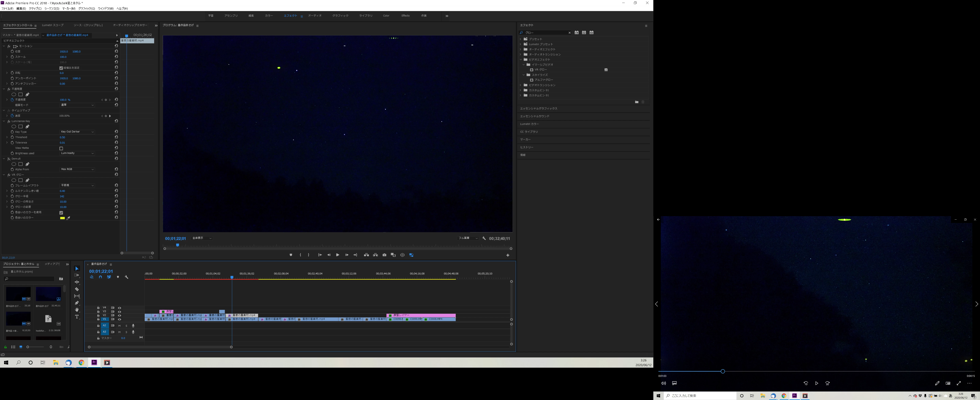Toggle the uniform scale (縦横比を固定) checkbox
The image size is (980, 400).
pyautogui.click(x=61, y=68)
